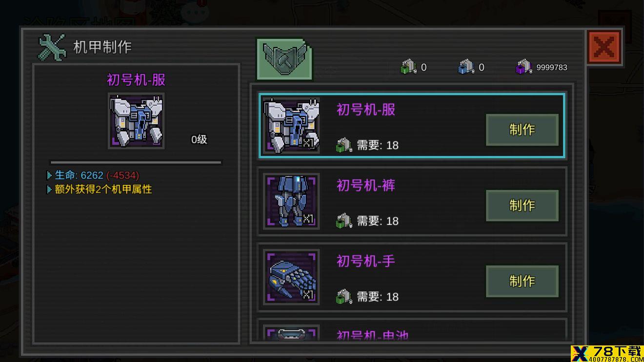This screenshot has width=644, height=362.
Task: Select the 初号机-裤 list entry title
Action: coord(366,186)
